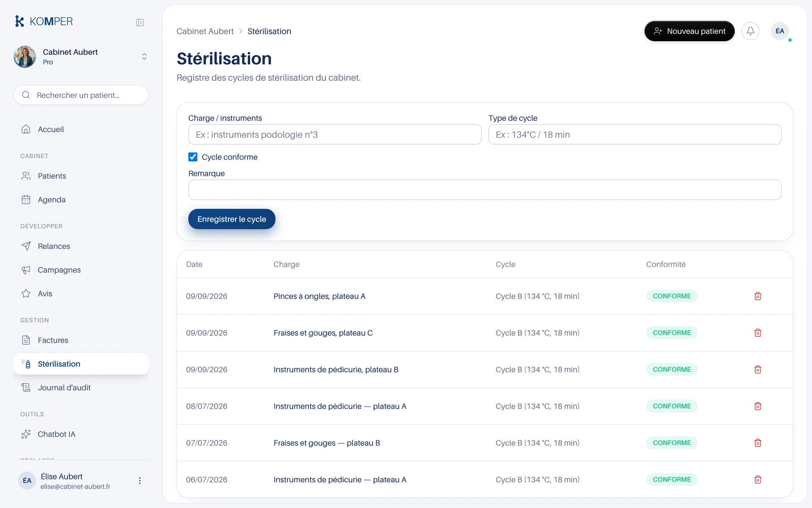Viewport: 812px width, 508px height.
Task: Click Enregistrer le cycle button
Action: coord(231,219)
